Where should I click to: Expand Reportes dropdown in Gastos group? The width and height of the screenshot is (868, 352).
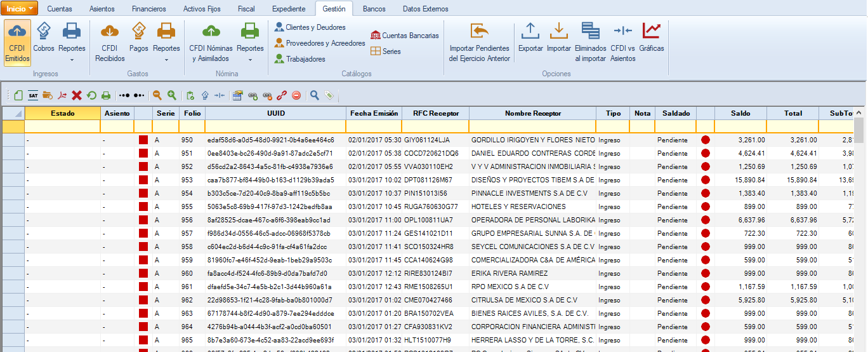166,60
